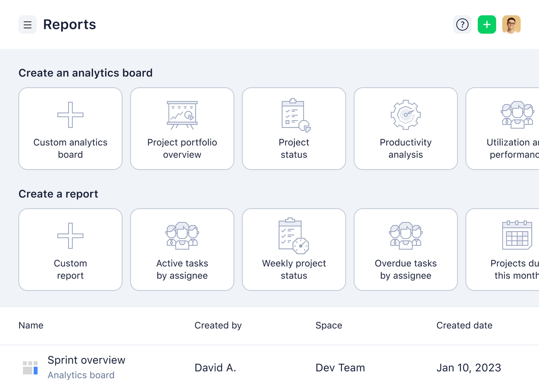Choose Active tasks by assignee report
The height and width of the screenshot is (392, 539).
coord(182,250)
